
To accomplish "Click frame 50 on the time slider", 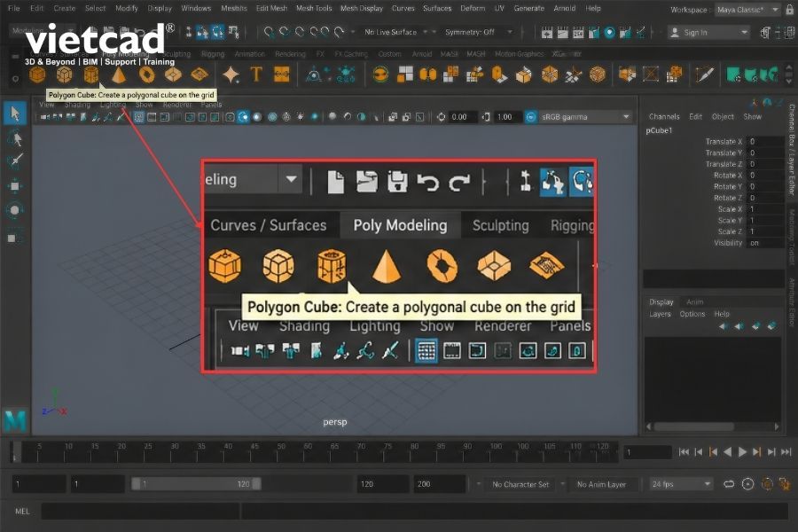I will pos(281,451).
